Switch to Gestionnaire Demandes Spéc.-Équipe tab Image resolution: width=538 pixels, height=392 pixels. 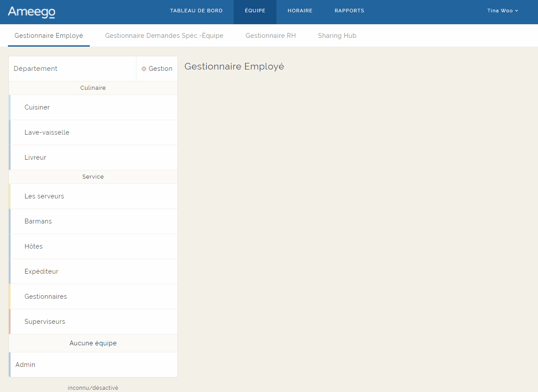coord(164,36)
